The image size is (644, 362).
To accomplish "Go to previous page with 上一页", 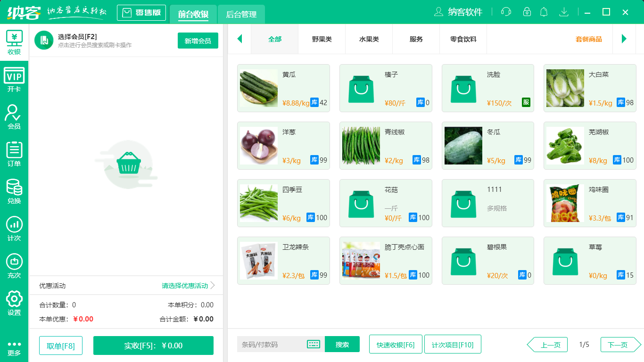I will (547, 345).
